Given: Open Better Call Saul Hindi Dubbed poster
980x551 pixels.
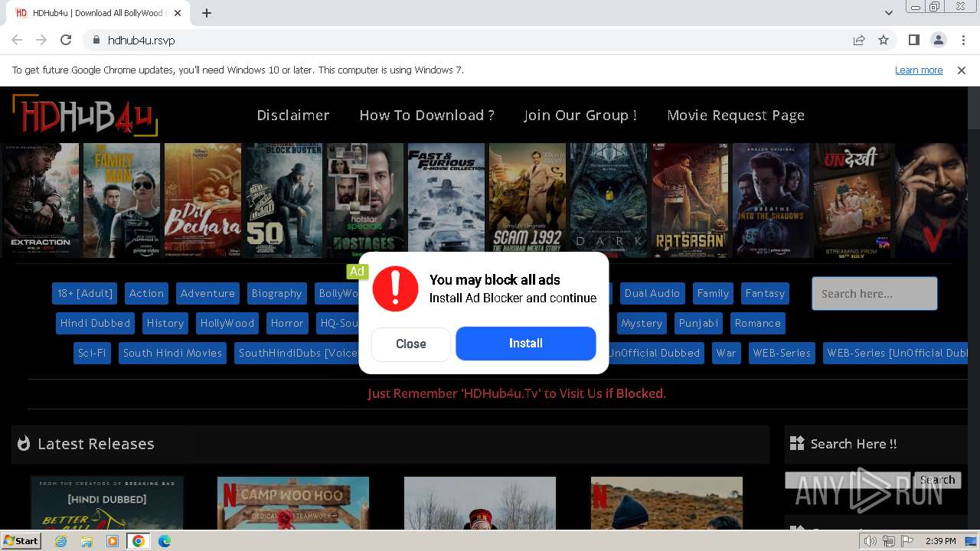Looking at the screenshot, I should pyautogui.click(x=107, y=504).
